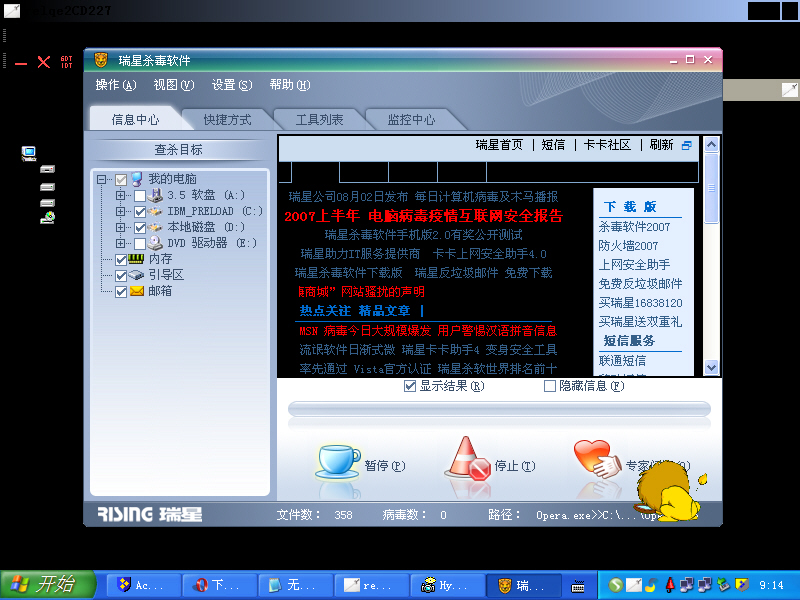Image resolution: width=800 pixels, height=600 pixels.
Task: Select the DVD drive E: icon
Action: pyautogui.click(x=155, y=243)
